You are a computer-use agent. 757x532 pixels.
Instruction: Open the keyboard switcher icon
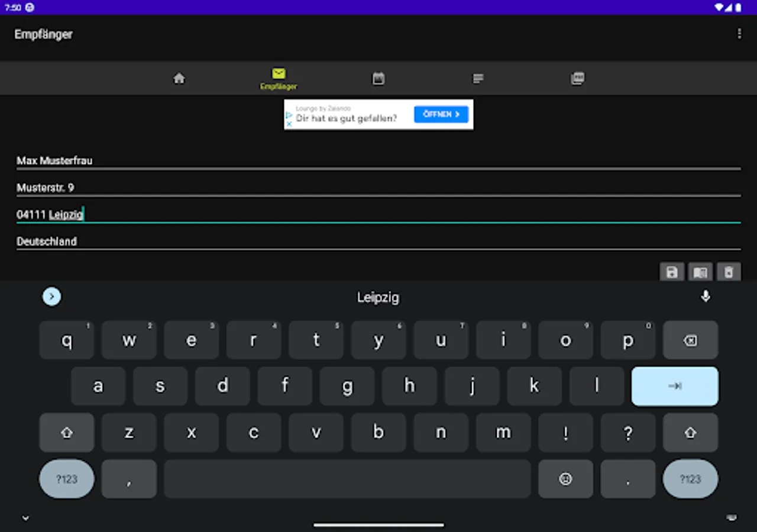click(732, 518)
